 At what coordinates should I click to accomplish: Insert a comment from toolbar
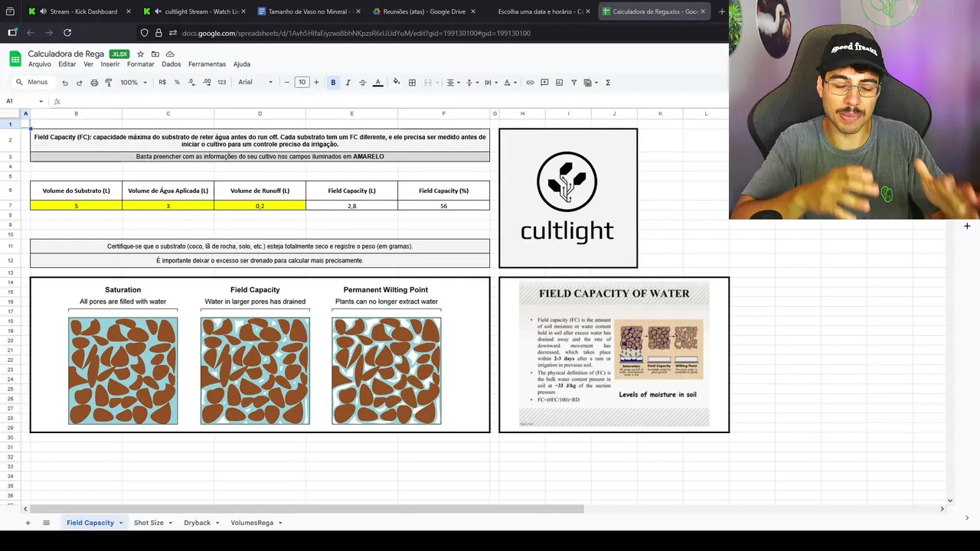point(544,83)
